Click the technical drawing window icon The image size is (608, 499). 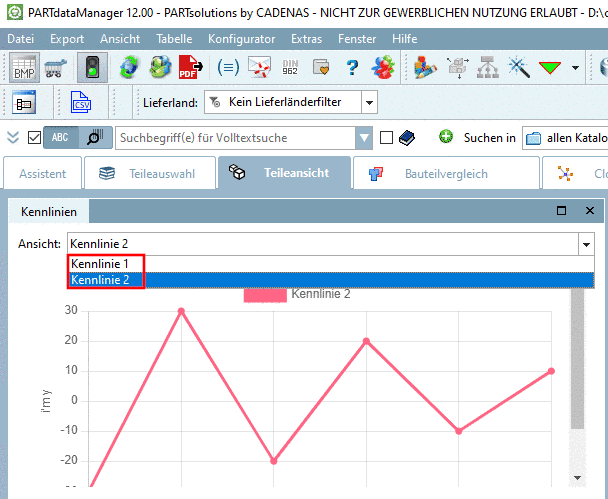24,102
